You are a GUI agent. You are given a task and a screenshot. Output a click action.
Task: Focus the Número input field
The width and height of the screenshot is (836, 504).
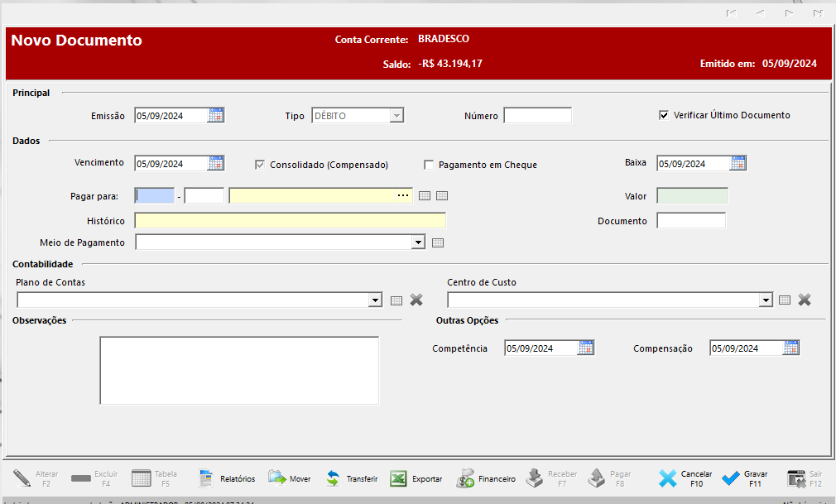537,115
